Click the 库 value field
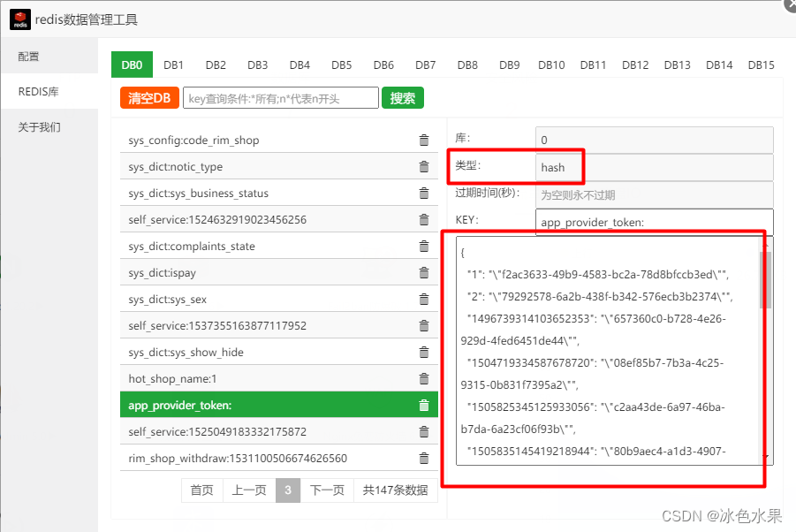This screenshot has width=796, height=532. click(655, 140)
